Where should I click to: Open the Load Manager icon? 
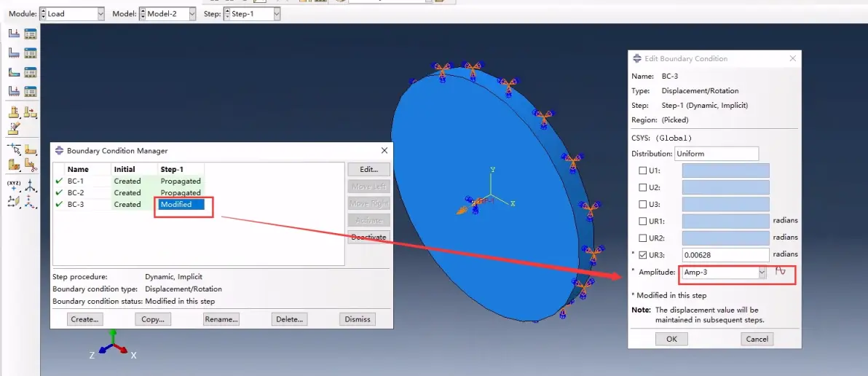click(30, 34)
